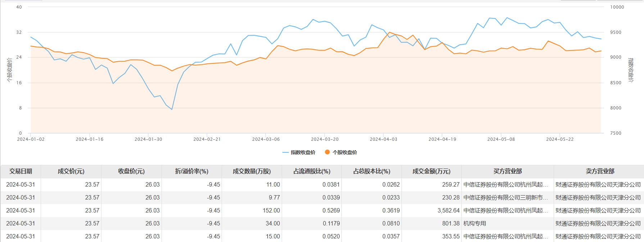Select the 占总股本比(%) column header
Screen dimensions: 644x242
click(372, 171)
